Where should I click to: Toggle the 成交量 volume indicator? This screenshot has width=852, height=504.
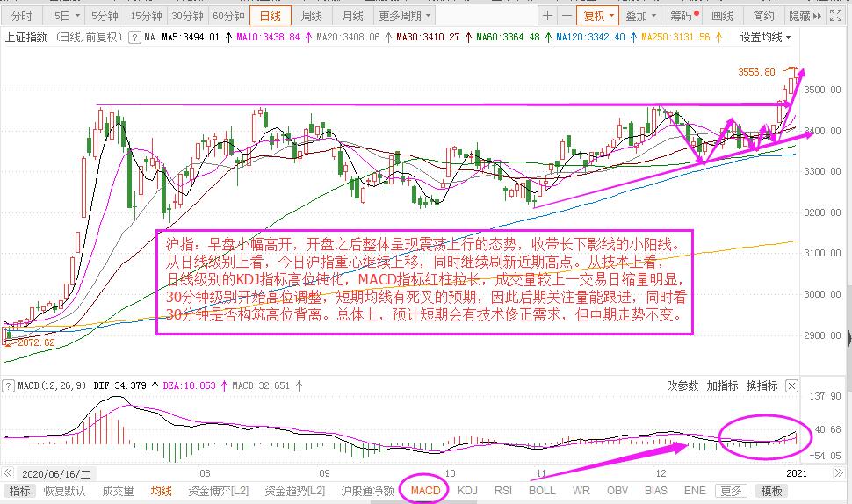click(x=118, y=491)
